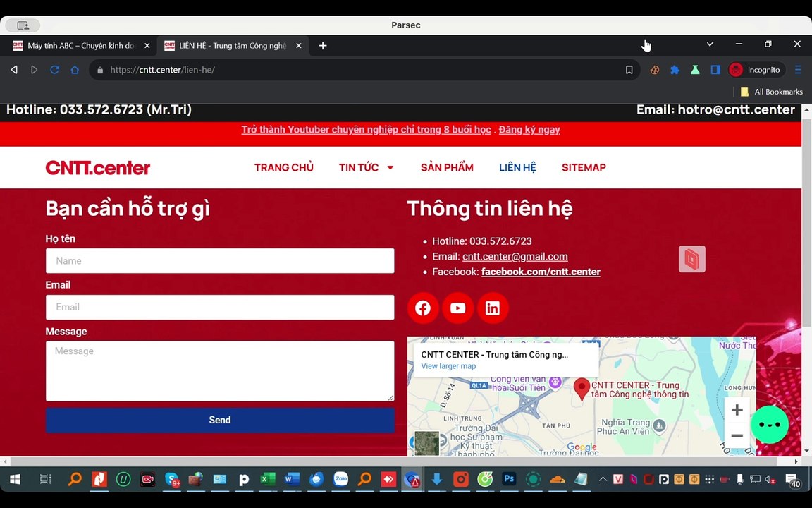Click the browser forward arrow

tap(34, 69)
